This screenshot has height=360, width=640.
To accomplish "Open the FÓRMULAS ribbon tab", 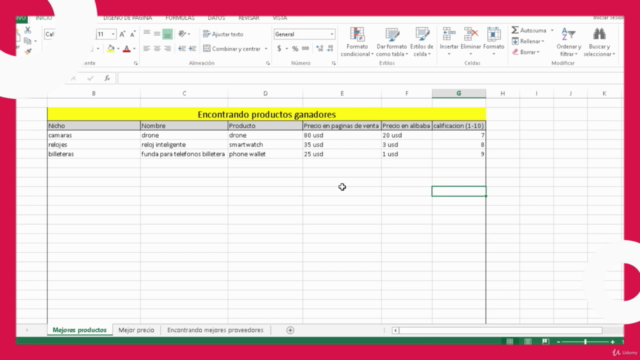I will pos(180,18).
